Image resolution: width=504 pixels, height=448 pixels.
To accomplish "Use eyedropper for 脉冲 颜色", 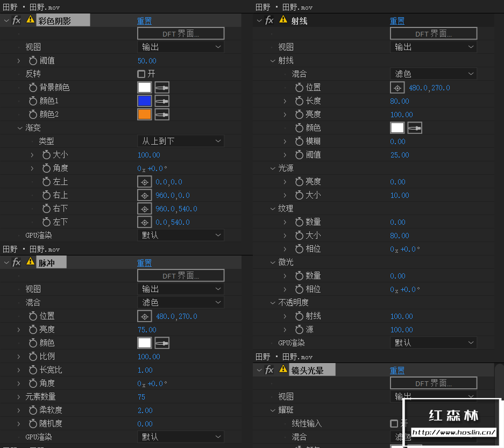I will 162,343.
